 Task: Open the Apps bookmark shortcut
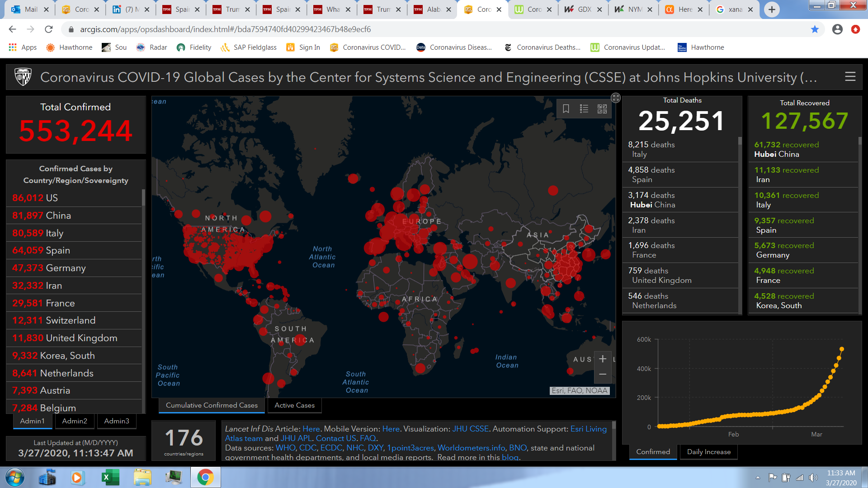click(x=23, y=47)
